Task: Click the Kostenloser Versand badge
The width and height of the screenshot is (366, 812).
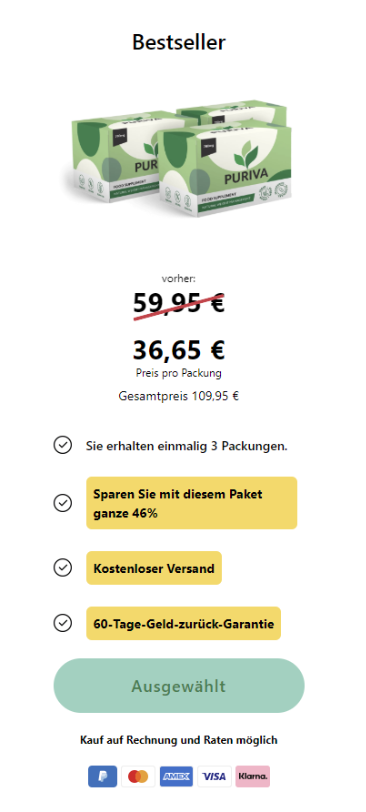Action: pos(154,568)
